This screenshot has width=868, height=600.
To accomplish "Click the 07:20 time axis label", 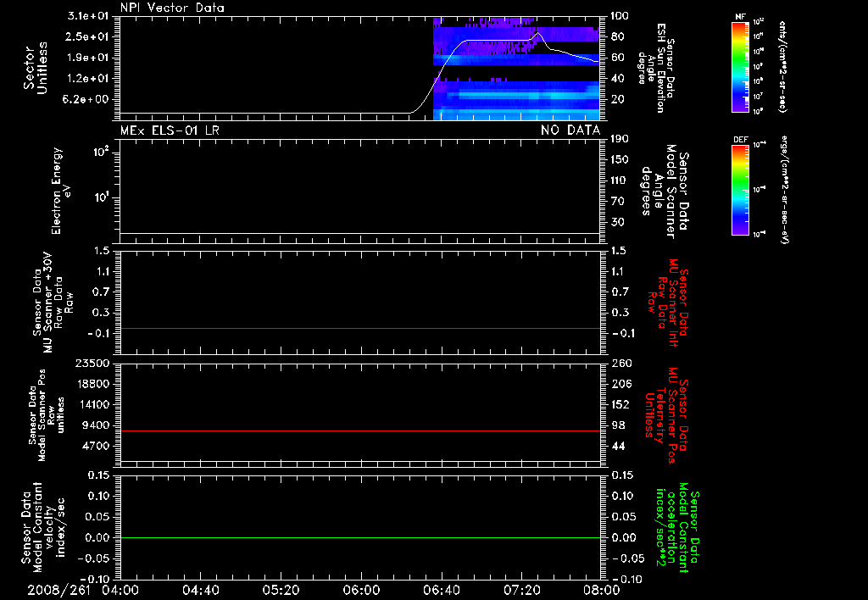I will point(521,590).
